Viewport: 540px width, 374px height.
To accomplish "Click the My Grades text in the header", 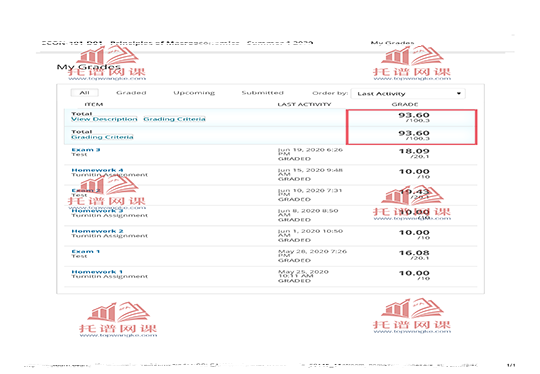I will click(392, 43).
